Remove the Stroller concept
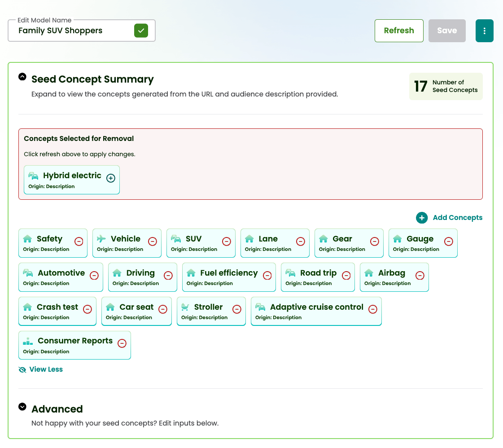Image resolution: width=503 pixels, height=448 pixels. (237, 309)
